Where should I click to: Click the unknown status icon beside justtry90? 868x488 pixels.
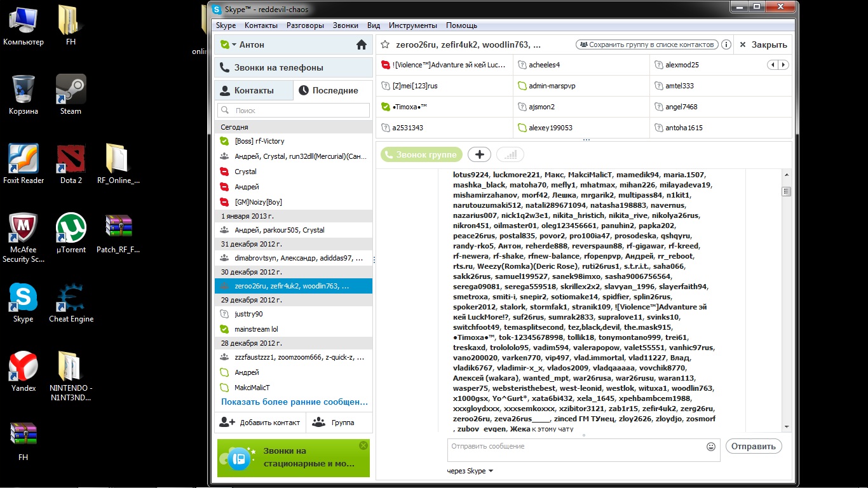(x=224, y=314)
